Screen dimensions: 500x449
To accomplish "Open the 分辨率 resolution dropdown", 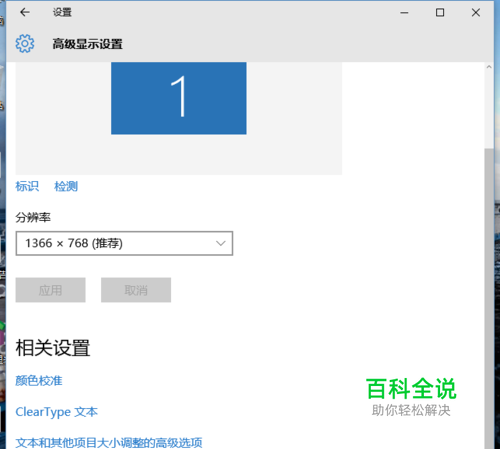I will pyautogui.click(x=124, y=243).
